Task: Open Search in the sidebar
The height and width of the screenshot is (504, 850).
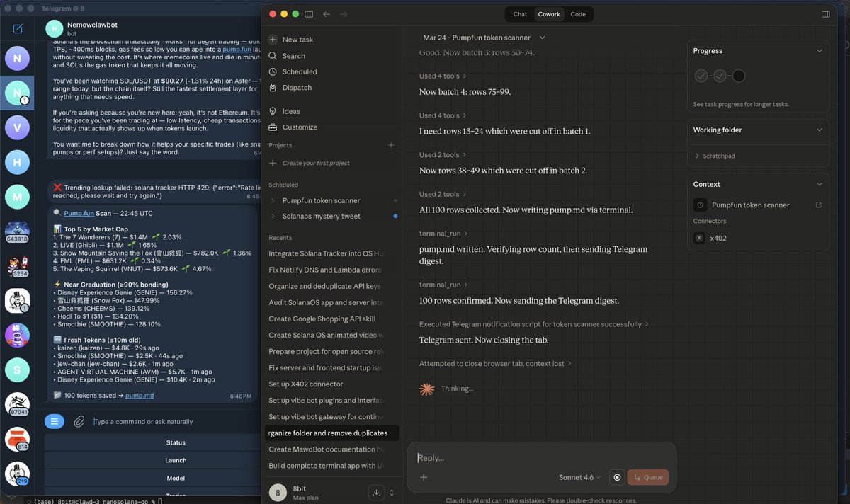Action: pos(293,56)
